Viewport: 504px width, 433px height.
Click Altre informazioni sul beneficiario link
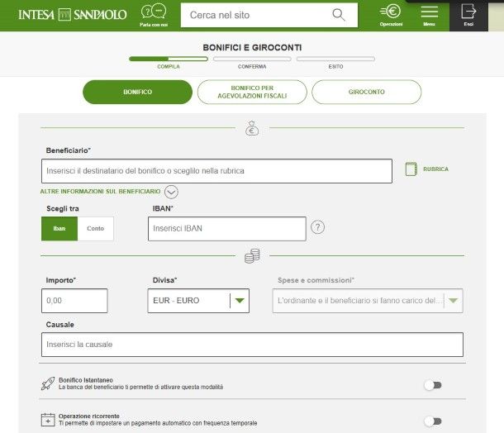100,192
